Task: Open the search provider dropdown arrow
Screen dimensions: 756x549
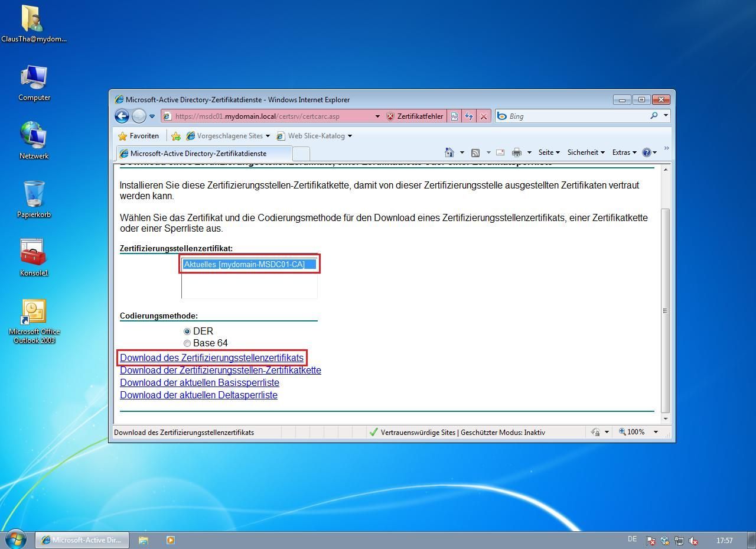Action: [666, 116]
